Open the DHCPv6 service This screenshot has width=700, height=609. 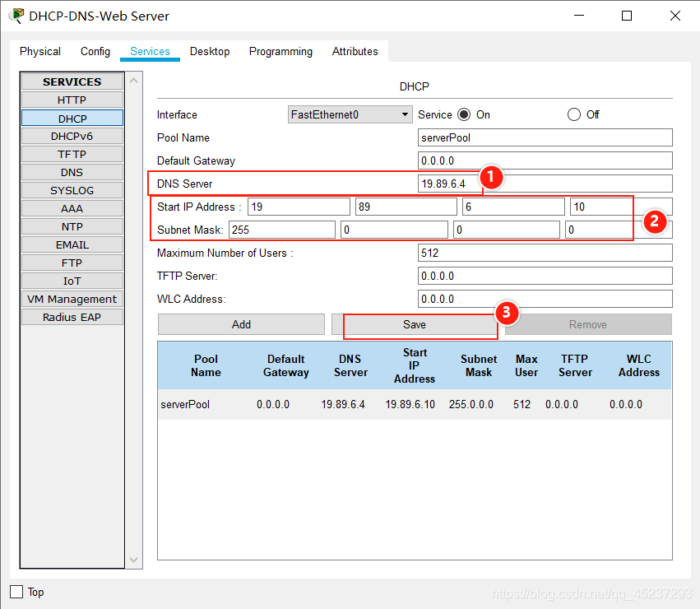(72, 137)
